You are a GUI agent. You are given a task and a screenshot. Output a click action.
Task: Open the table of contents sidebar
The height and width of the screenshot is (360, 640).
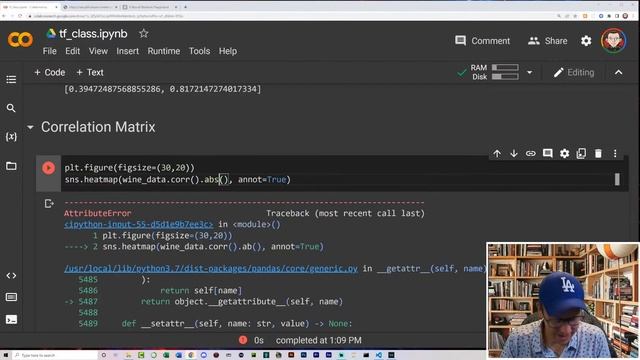pyautogui.click(x=11, y=79)
